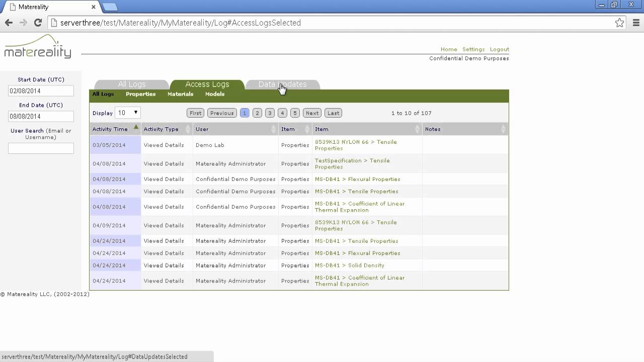
Task: Go to the Last page
Action: (x=334, y=113)
